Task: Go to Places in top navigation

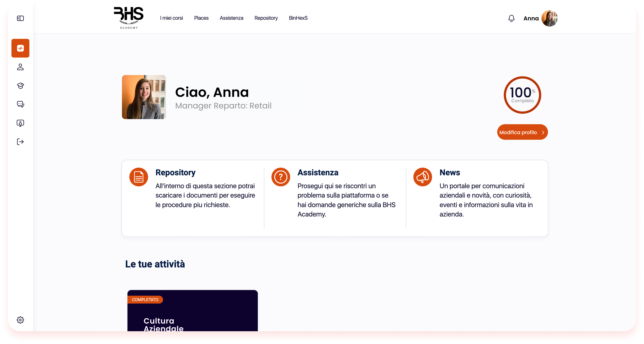Action: pyautogui.click(x=201, y=18)
